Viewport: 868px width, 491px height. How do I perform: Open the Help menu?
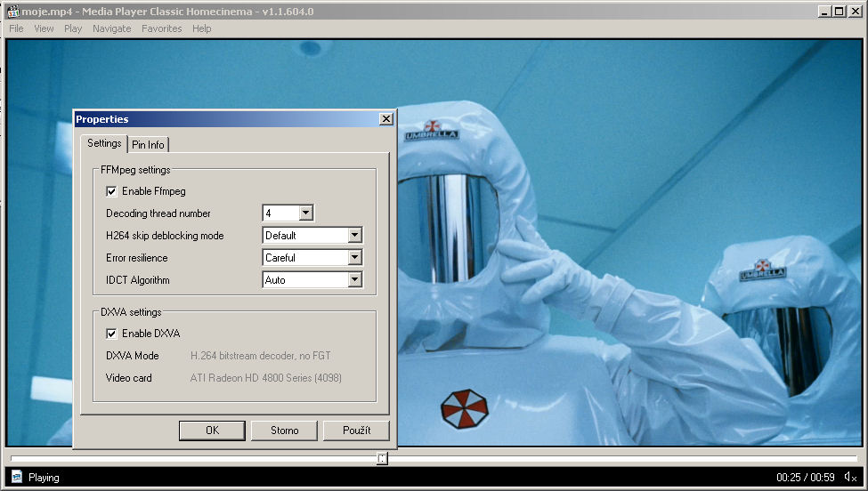201,28
